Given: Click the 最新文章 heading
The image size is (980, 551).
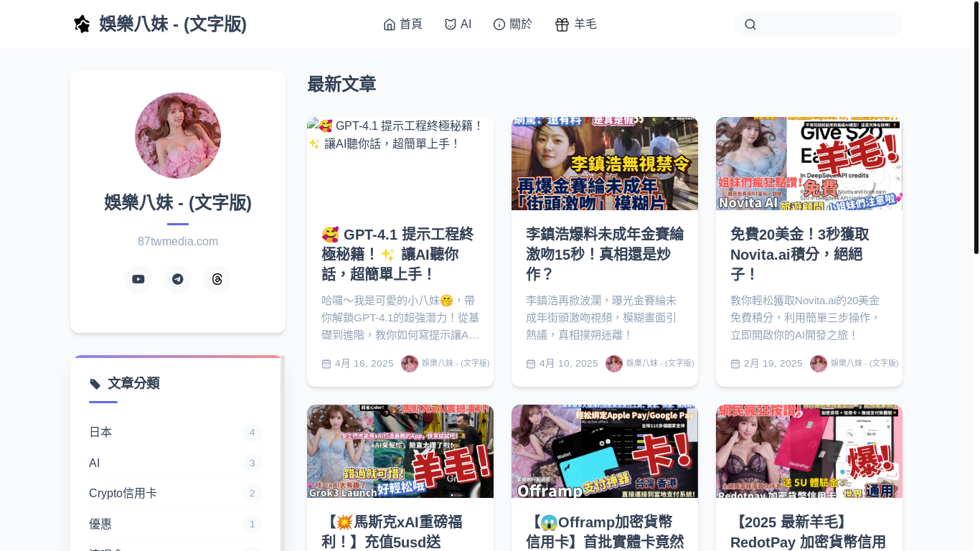Looking at the screenshot, I should pyautogui.click(x=341, y=84).
